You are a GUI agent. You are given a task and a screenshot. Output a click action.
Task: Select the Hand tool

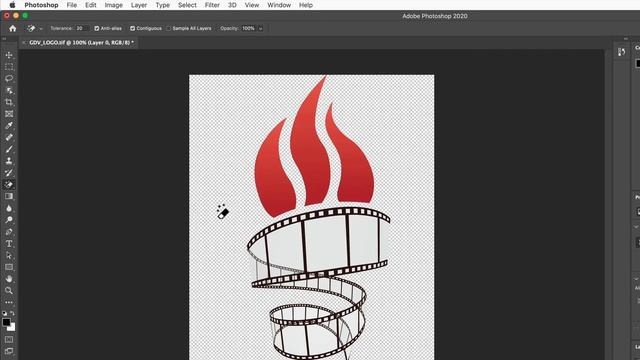click(9, 279)
